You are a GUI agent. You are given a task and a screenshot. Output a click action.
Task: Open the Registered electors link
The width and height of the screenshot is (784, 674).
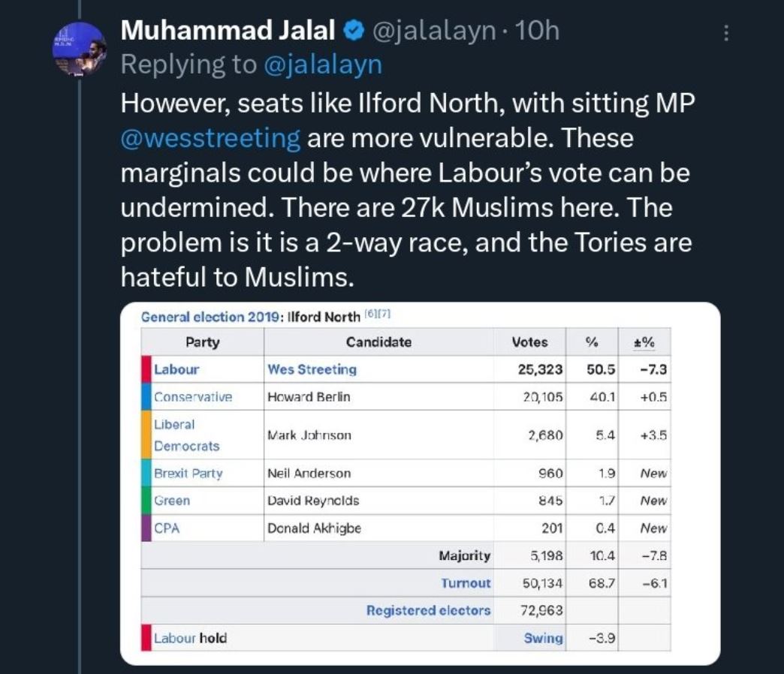428,610
